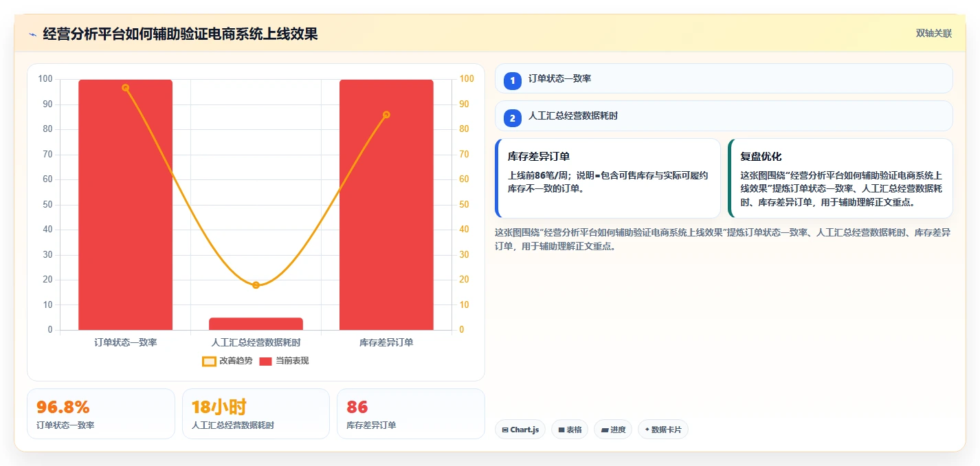Click the line point above 订单状态一致率
980x466 pixels.
pyautogui.click(x=125, y=87)
